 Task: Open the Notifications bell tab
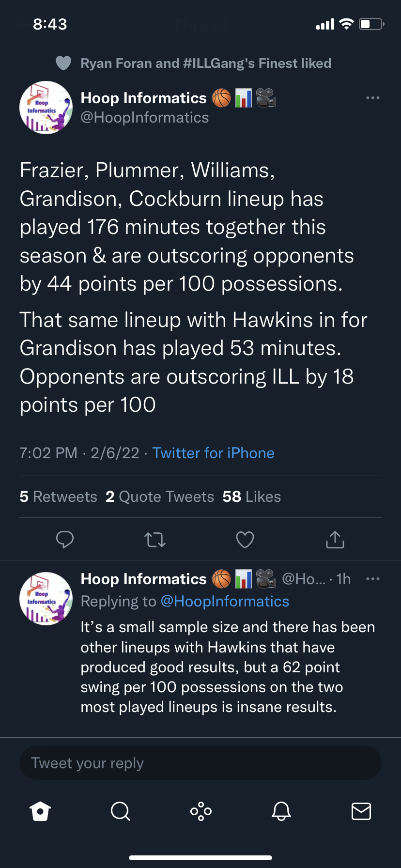(281, 811)
